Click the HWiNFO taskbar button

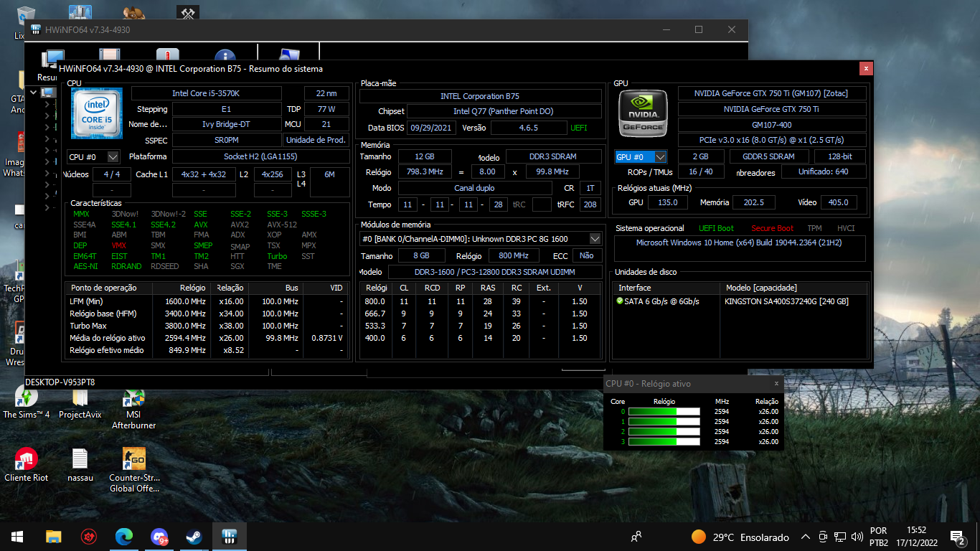229,536
